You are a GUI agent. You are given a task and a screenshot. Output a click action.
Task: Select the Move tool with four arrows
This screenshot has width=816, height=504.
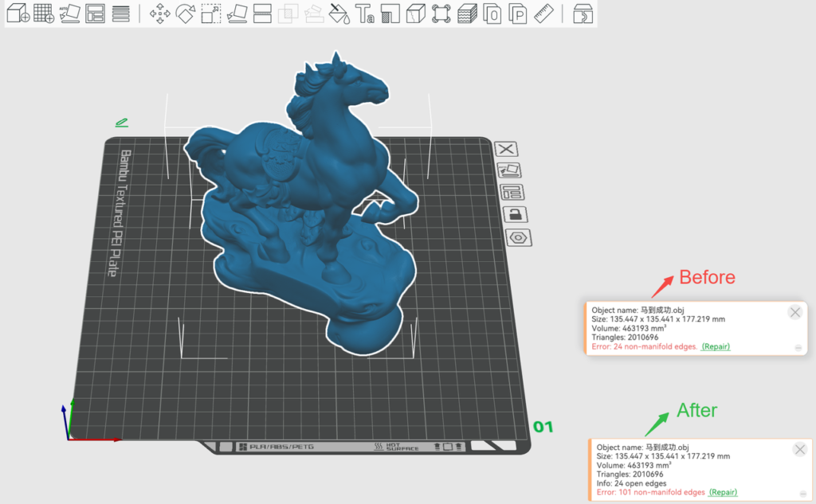tap(159, 14)
